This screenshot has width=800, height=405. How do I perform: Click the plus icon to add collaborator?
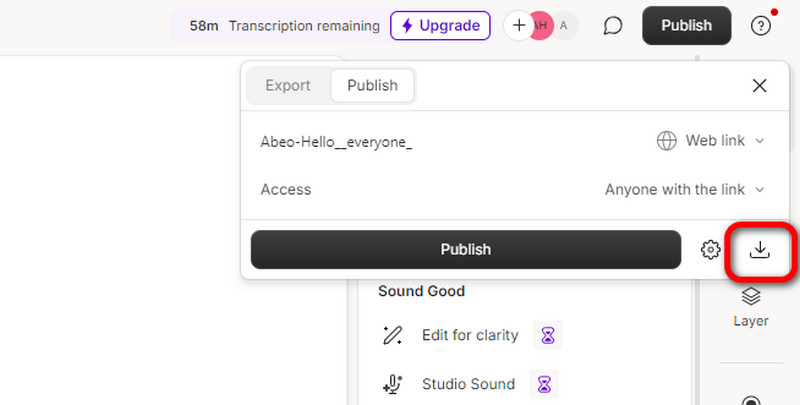pyautogui.click(x=518, y=26)
